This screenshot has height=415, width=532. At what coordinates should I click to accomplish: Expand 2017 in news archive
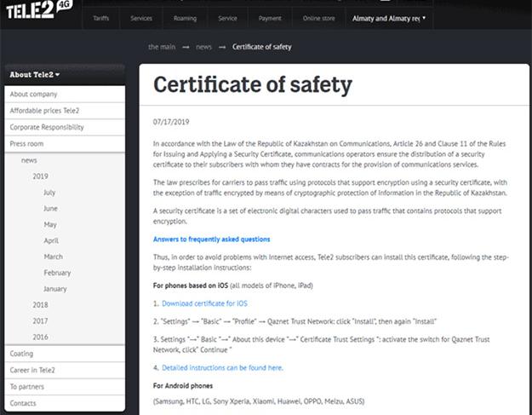(40, 321)
